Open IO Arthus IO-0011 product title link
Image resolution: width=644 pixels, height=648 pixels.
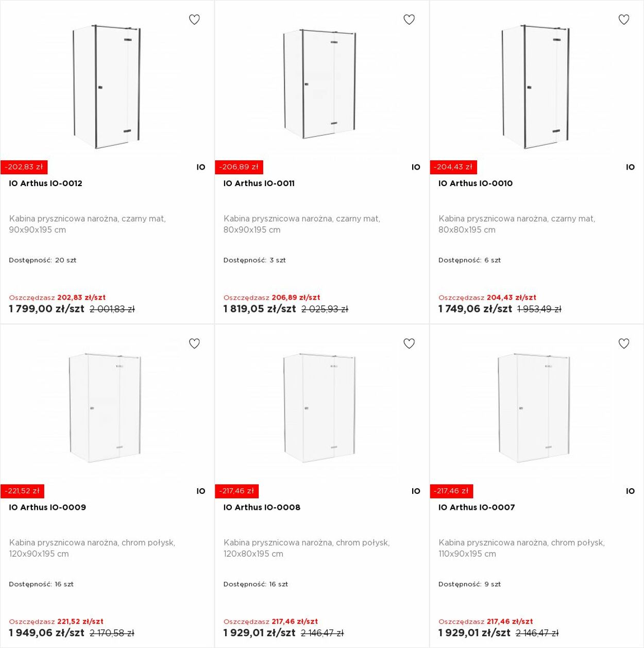pyautogui.click(x=259, y=184)
